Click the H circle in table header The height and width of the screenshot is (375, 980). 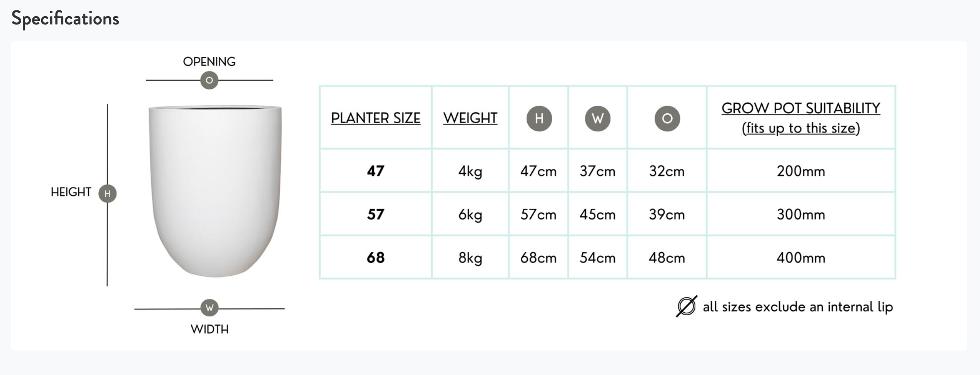pyautogui.click(x=539, y=119)
